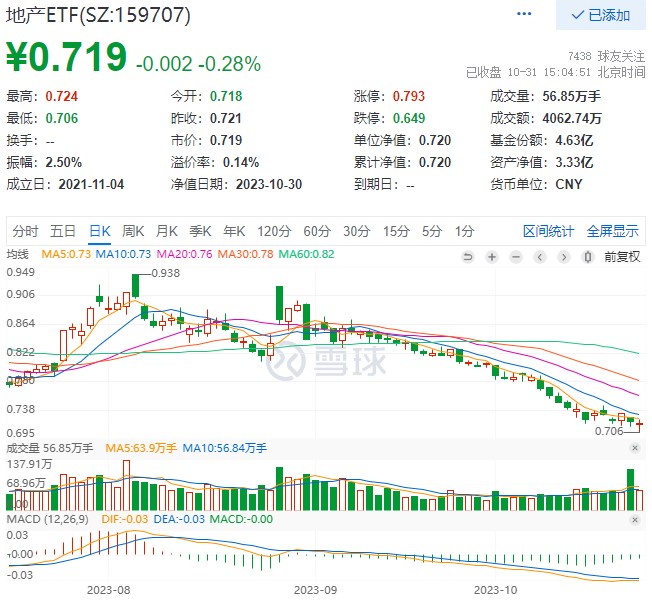Image resolution: width=652 pixels, height=600 pixels.
Task: Switch to the 30分 chart tab
Action: pos(356,231)
